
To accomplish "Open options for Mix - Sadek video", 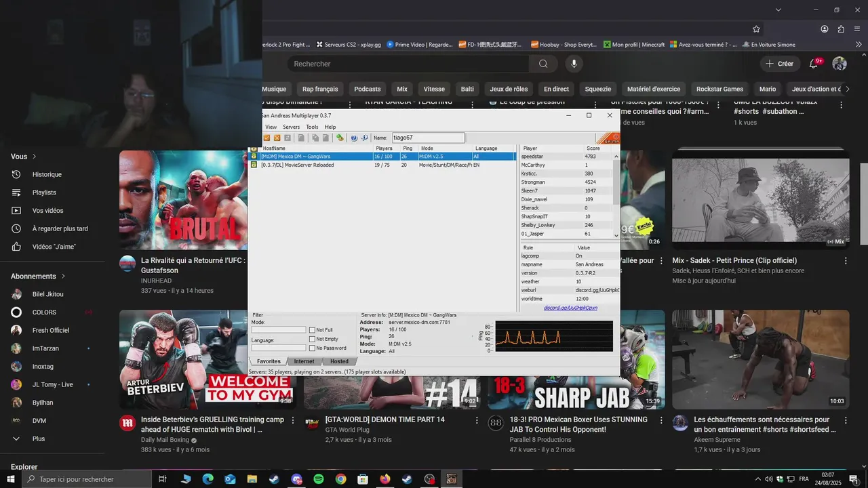I will (x=846, y=260).
